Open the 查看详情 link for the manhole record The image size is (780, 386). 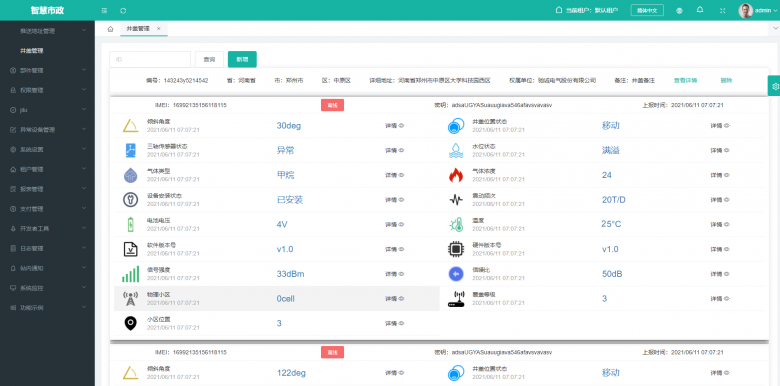pyautogui.click(x=685, y=80)
